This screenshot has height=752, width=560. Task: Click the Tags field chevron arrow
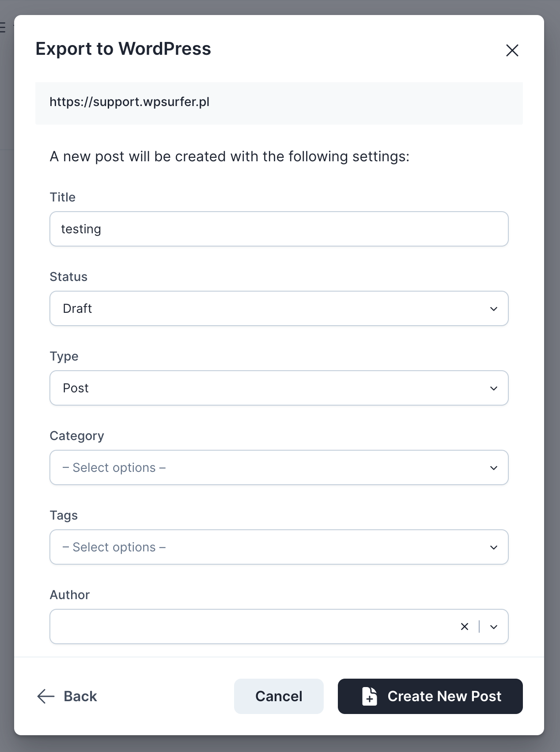494,547
